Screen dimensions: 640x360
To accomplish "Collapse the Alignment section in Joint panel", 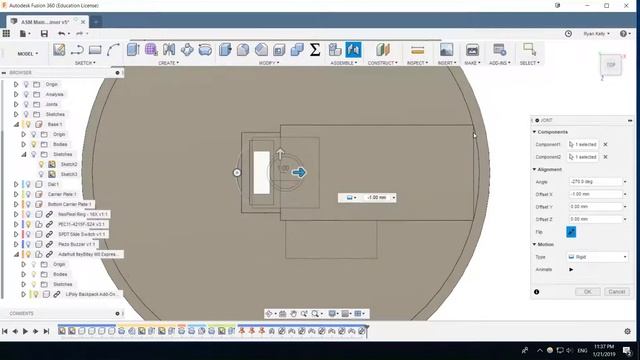I will point(534,169).
